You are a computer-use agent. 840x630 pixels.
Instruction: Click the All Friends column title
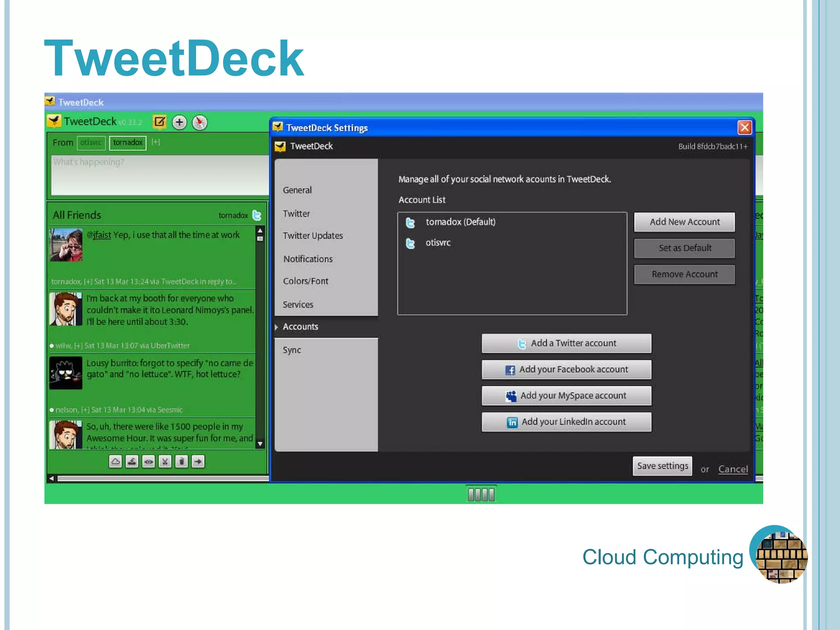coord(77,215)
